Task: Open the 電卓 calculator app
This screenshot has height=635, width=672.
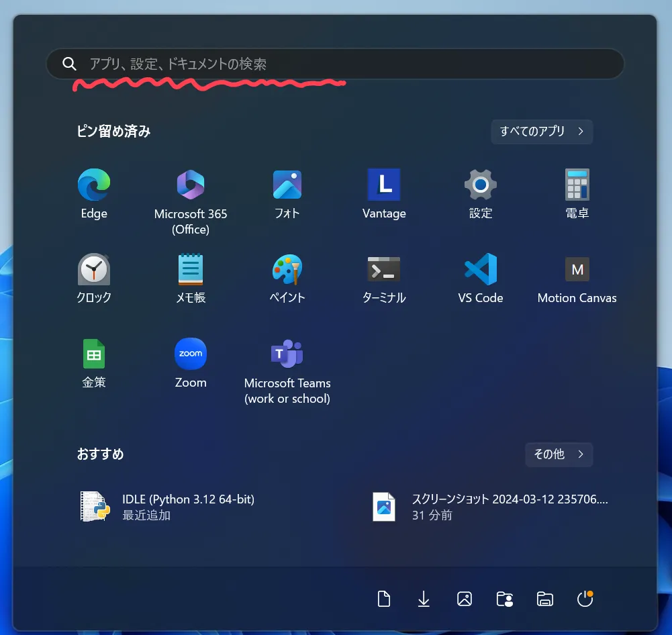Action: 577,185
